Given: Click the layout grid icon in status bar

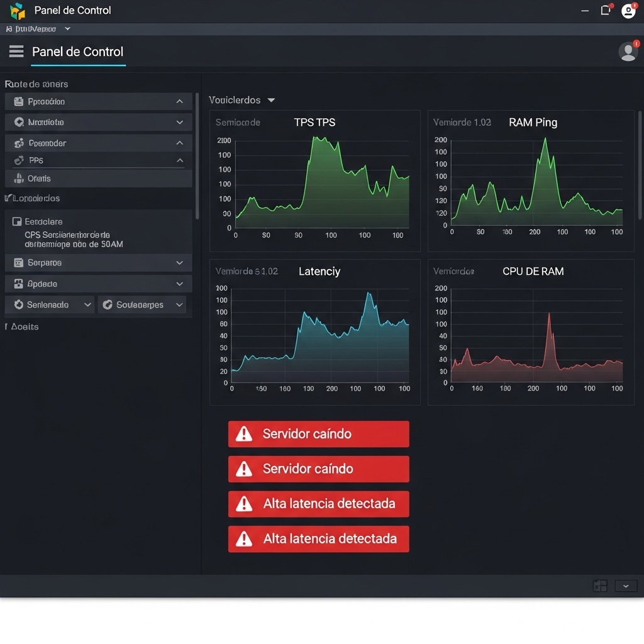Looking at the screenshot, I should coord(600,586).
